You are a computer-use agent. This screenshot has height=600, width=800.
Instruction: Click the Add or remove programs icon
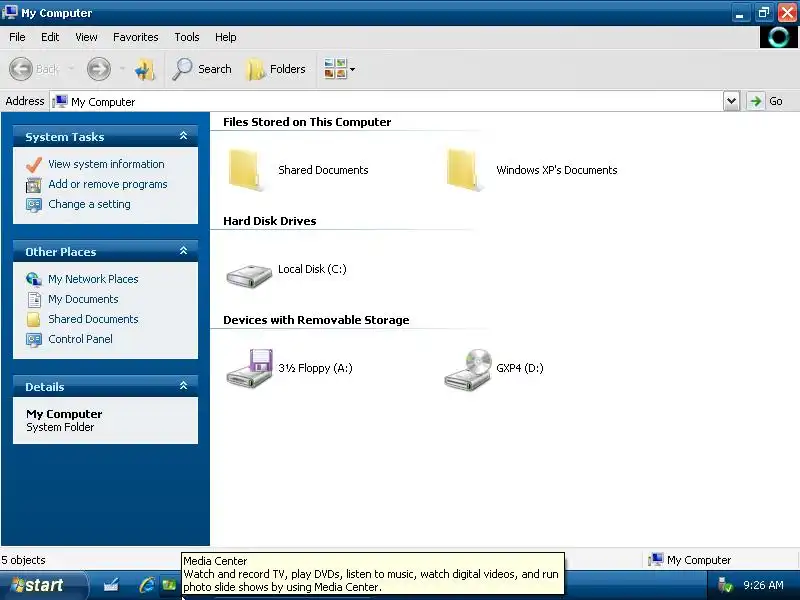(34, 184)
